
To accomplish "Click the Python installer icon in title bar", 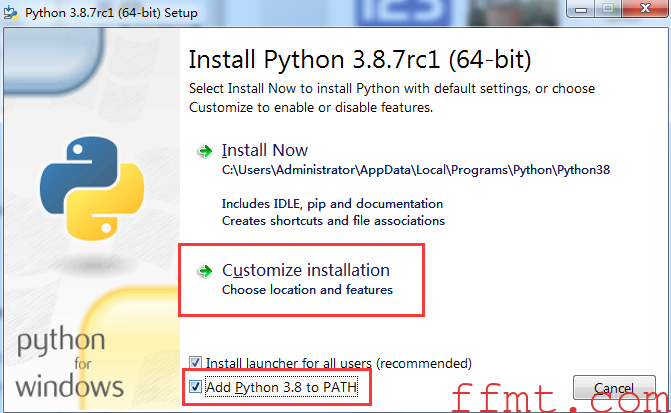I will tap(11, 13).
